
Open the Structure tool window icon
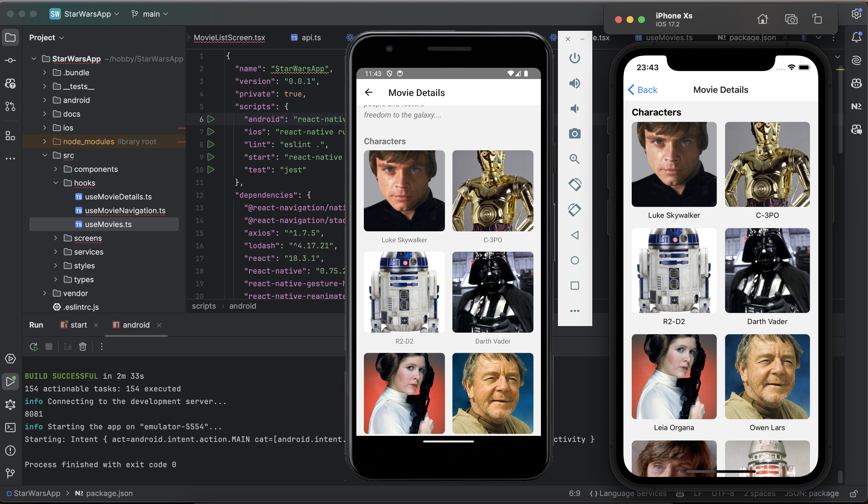coord(10,136)
